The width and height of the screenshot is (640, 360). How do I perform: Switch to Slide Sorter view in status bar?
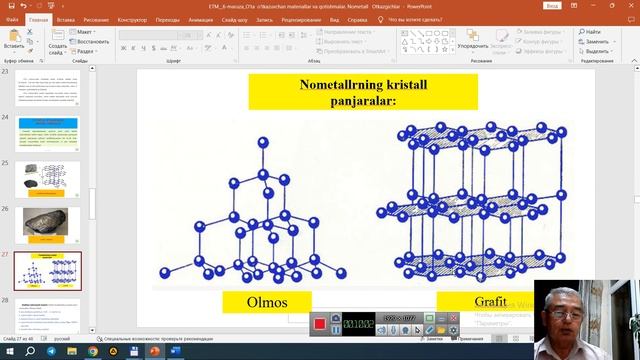pyautogui.click(x=516, y=339)
